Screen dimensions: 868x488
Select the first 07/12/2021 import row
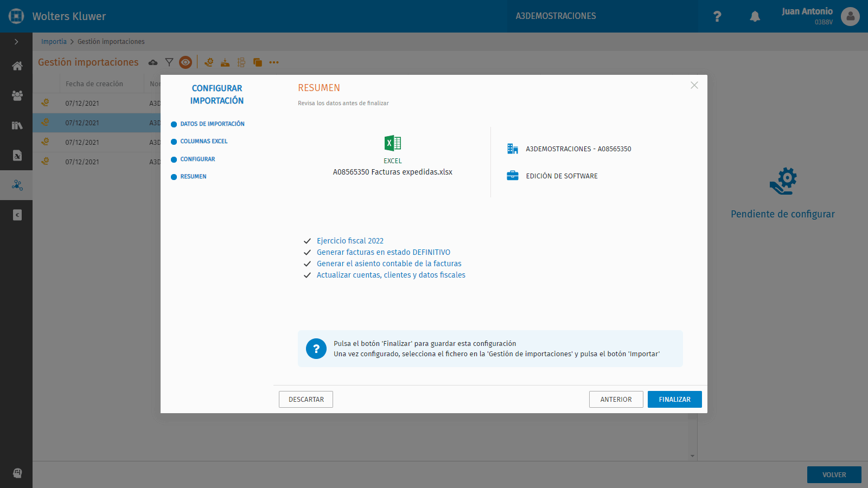97,103
